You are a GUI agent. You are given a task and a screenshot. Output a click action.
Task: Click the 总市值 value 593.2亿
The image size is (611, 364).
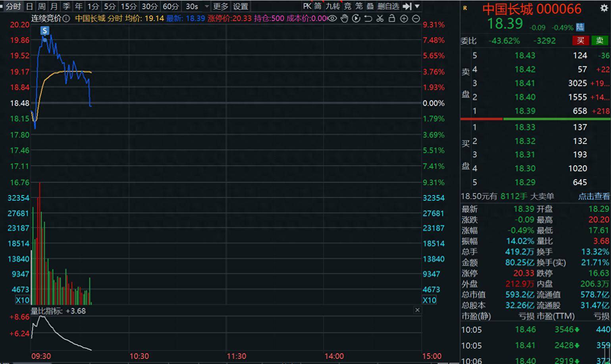pos(520,295)
